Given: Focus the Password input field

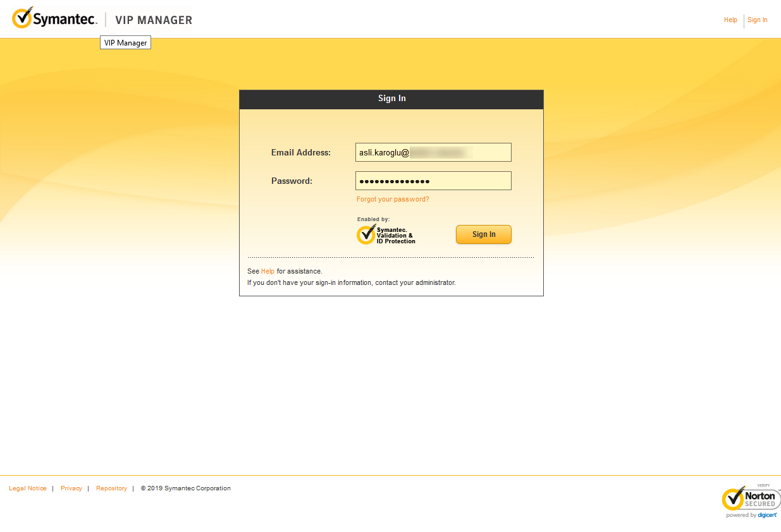Looking at the screenshot, I should pyautogui.click(x=433, y=181).
